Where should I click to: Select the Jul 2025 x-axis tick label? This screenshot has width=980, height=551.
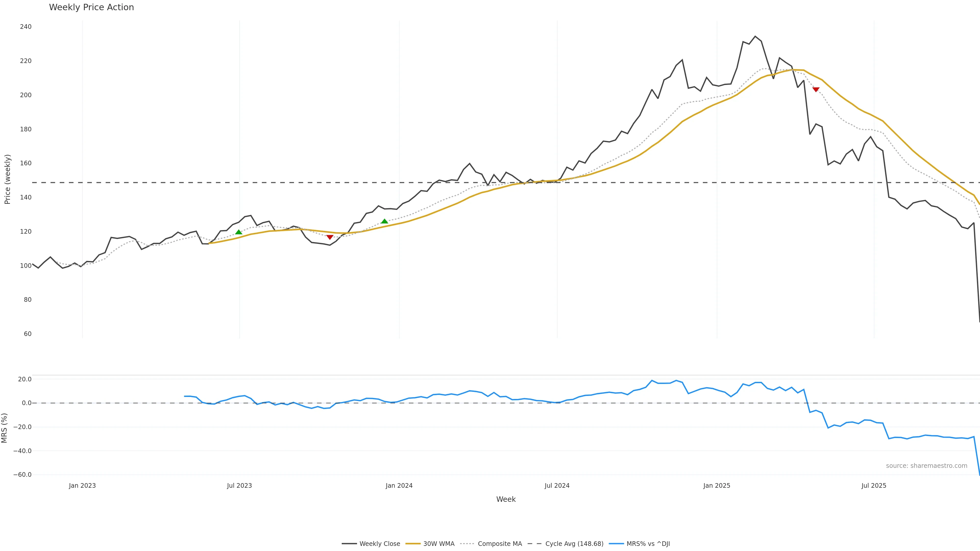click(874, 486)
